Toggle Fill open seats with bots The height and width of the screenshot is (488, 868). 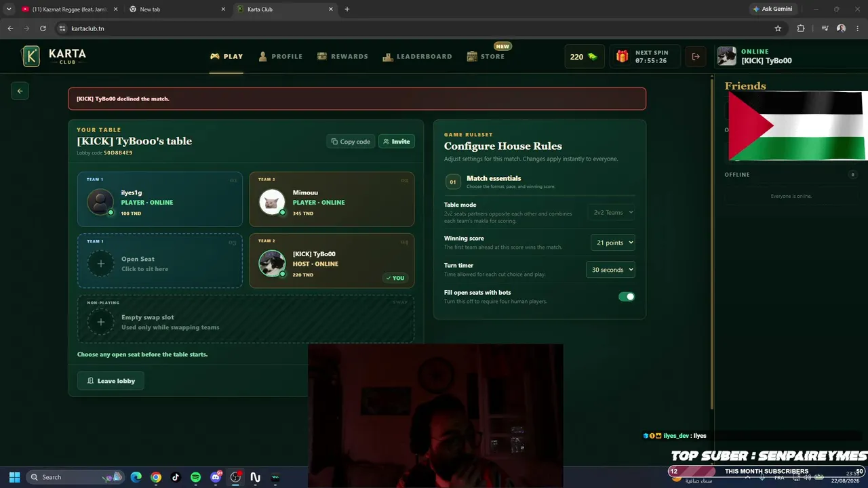pos(627,297)
